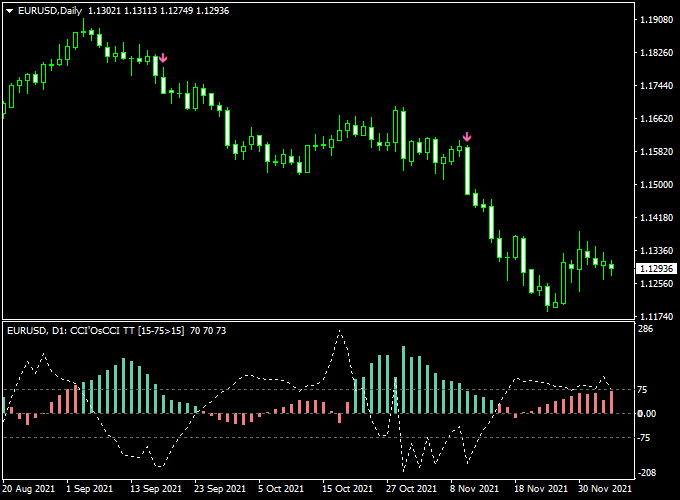Click the 1 Sep 2021 date label
This screenshot has width=680, height=500.
[89, 489]
